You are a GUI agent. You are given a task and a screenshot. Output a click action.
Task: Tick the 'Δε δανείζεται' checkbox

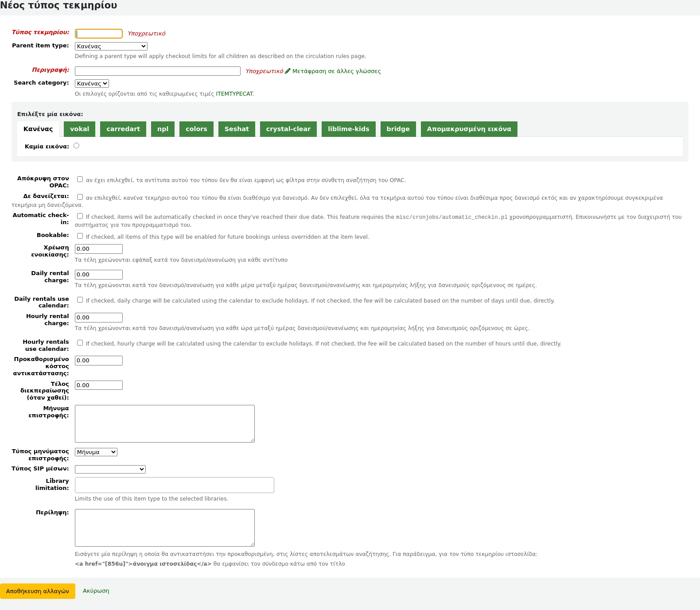point(80,197)
